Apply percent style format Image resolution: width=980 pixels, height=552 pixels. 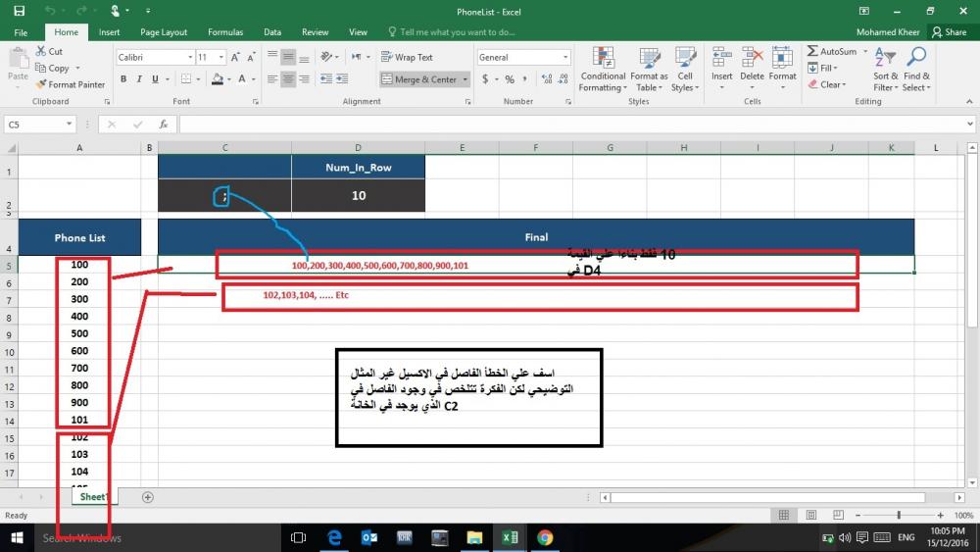click(510, 79)
